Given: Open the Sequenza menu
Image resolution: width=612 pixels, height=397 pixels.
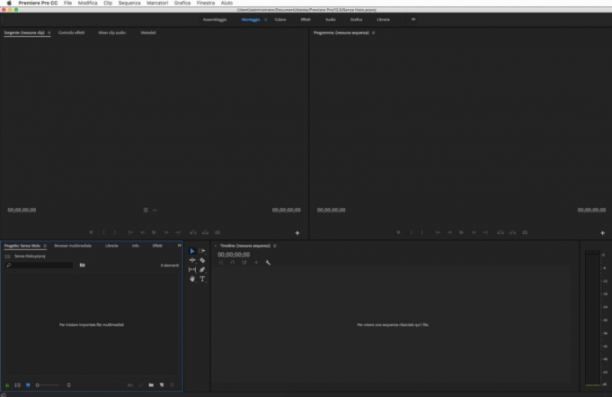Looking at the screenshot, I should click(x=129, y=3).
